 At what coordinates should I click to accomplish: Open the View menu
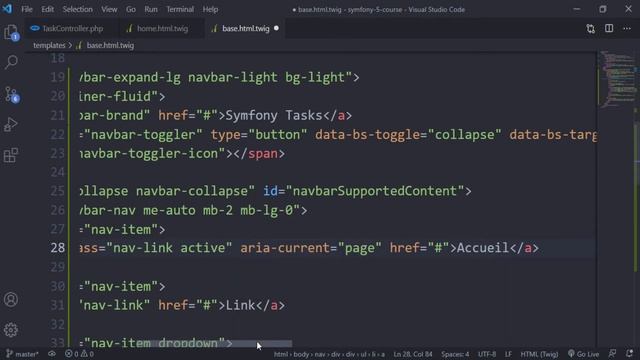109,9
